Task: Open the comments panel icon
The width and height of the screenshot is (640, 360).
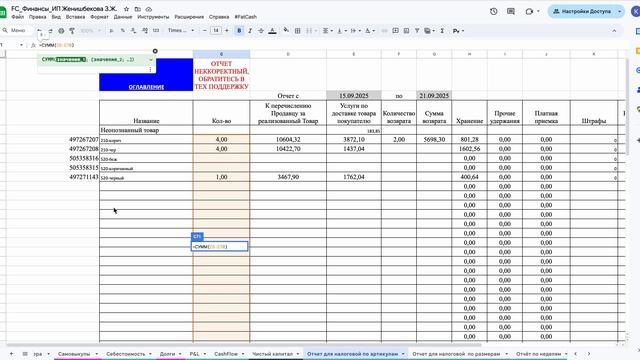Action: 511,11
